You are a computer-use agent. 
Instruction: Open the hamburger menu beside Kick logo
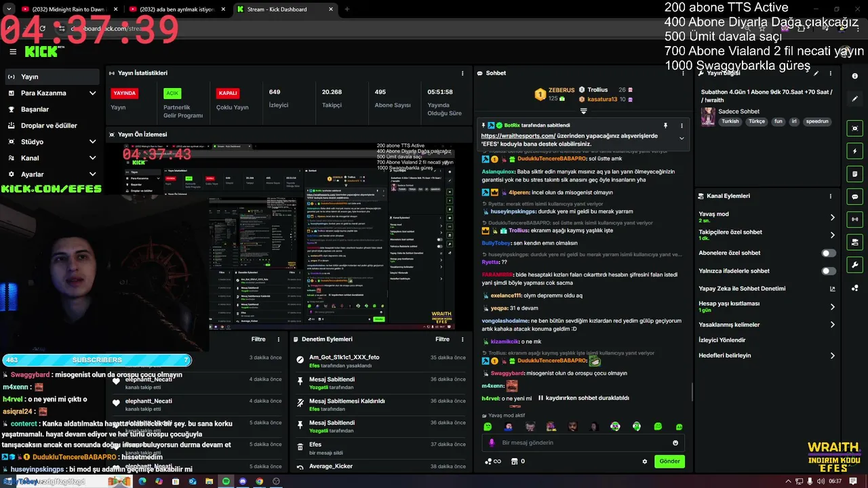[x=13, y=52]
